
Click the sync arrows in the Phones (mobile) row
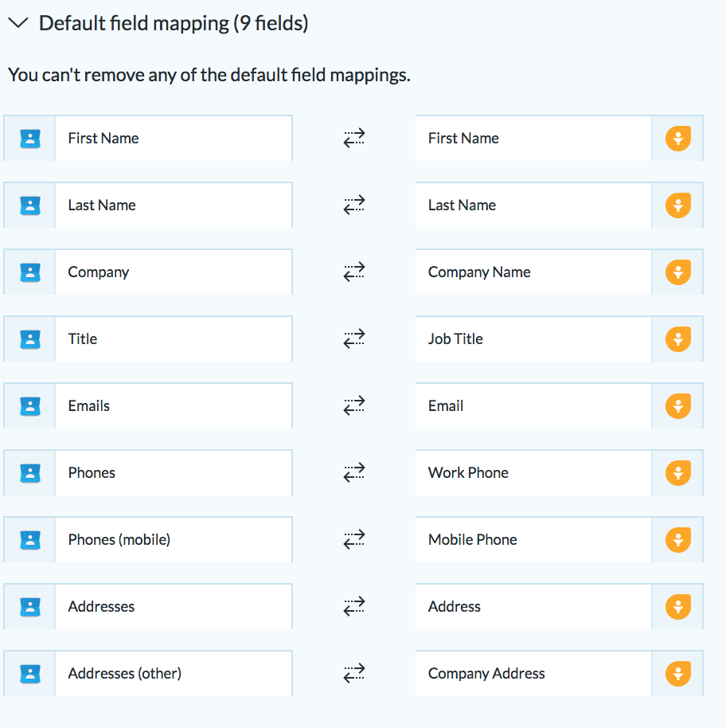[354, 539]
